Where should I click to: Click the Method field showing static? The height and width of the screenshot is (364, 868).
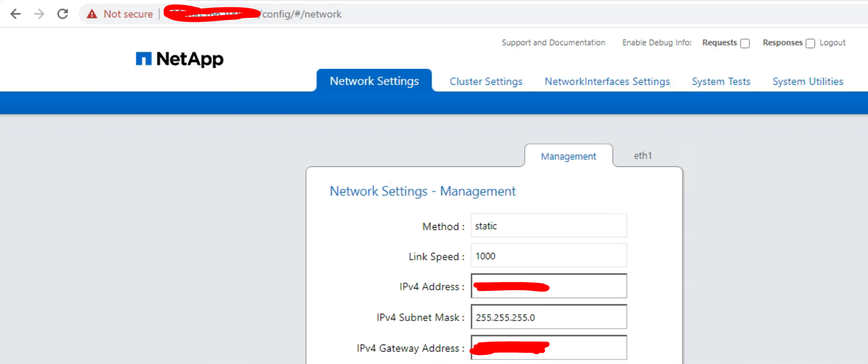pyautogui.click(x=548, y=226)
